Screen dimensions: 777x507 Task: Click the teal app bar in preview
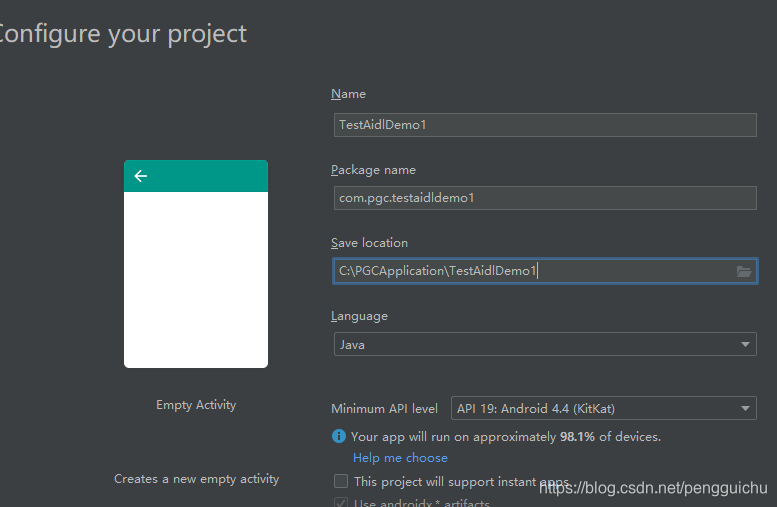point(196,176)
